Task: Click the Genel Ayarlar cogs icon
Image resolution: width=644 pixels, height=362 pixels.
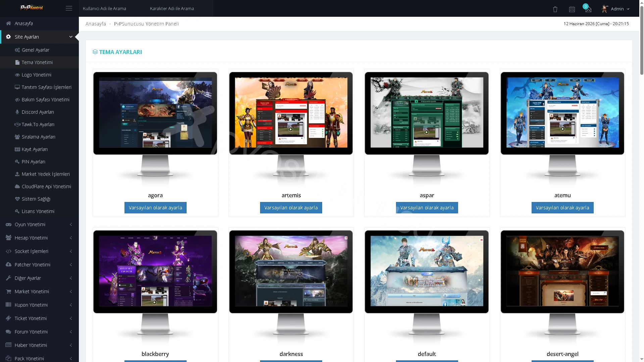Action: [x=17, y=50]
